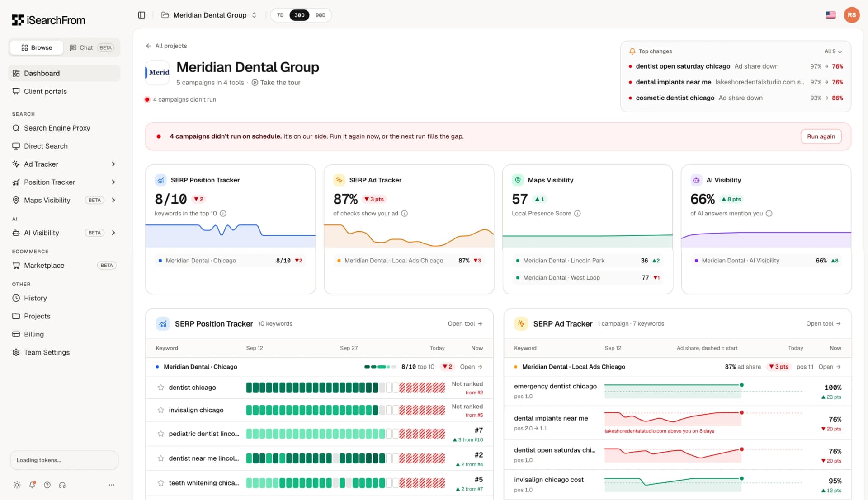Open the RS user avatar

click(851, 15)
